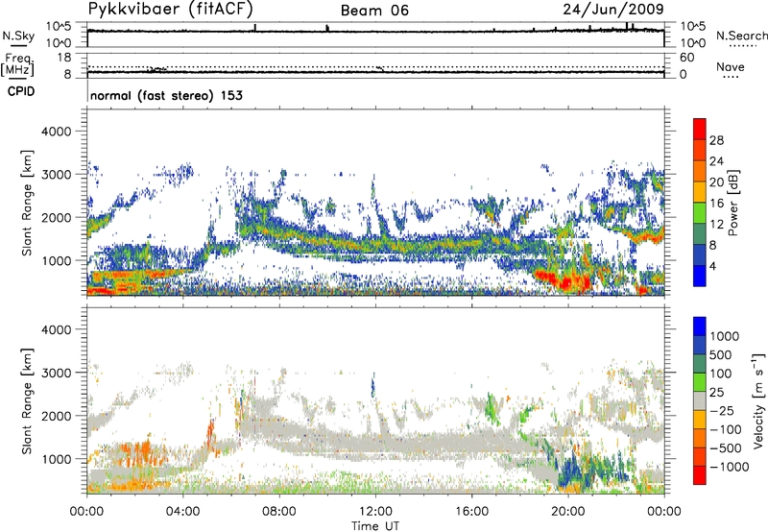This screenshot has width=768, height=532.
Task: Click the "-1000" Velocity color bar value
Action: click(x=729, y=467)
